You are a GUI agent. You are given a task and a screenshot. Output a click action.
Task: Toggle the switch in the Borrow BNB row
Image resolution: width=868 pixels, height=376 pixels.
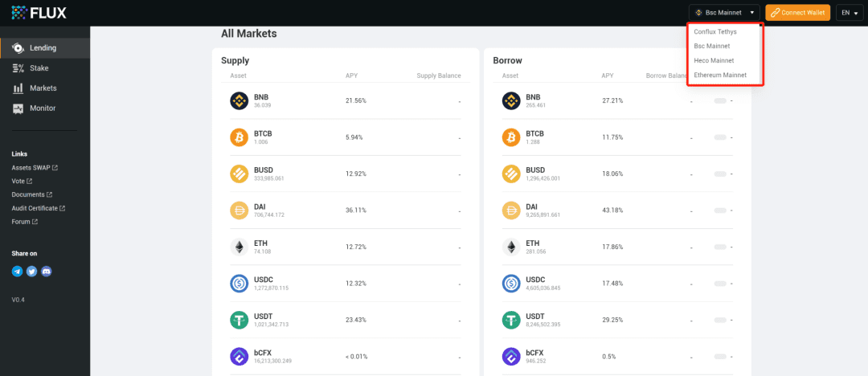[x=720, y=100]
